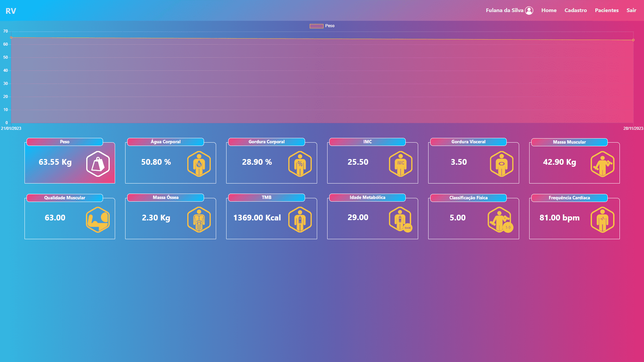644x362 pixels.
Task: Click the Fulana da Silva user name
Action: coord(504,10)
